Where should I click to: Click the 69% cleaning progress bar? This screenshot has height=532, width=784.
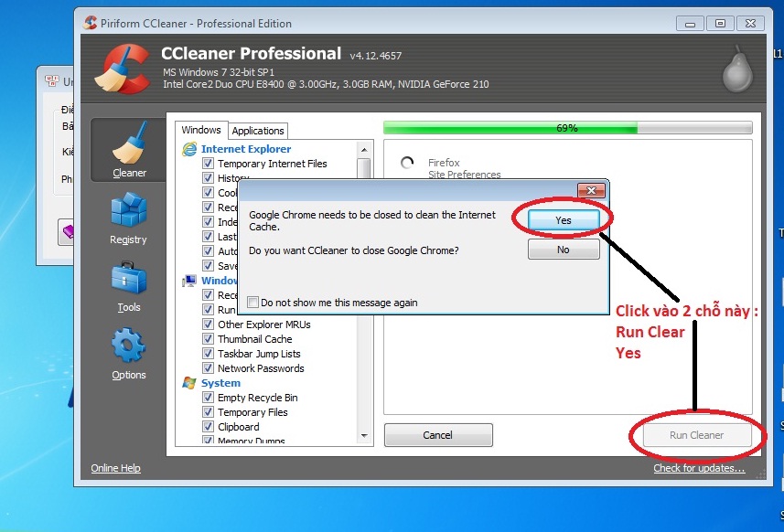pos(567,128)
